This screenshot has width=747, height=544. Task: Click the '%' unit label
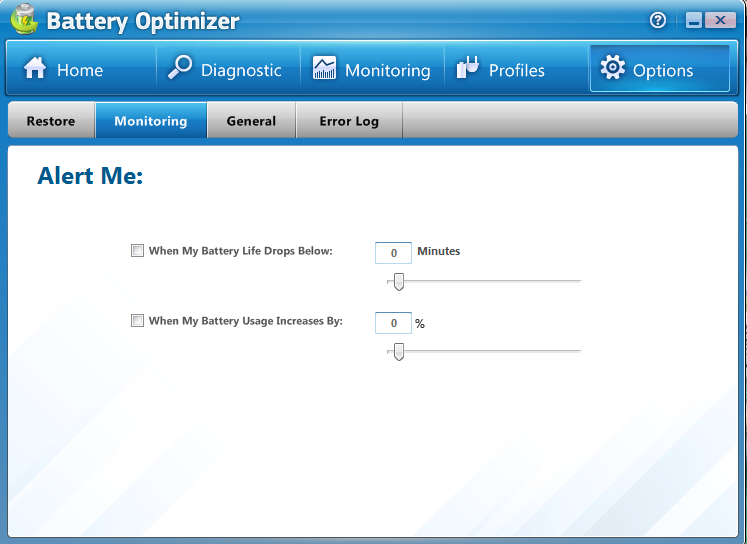pyautogui.click(x=420, y=324)
